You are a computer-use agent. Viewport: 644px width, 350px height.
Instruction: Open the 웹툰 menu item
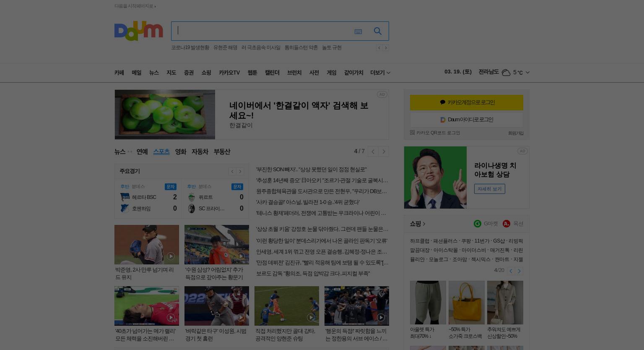(x=252, y=73)
